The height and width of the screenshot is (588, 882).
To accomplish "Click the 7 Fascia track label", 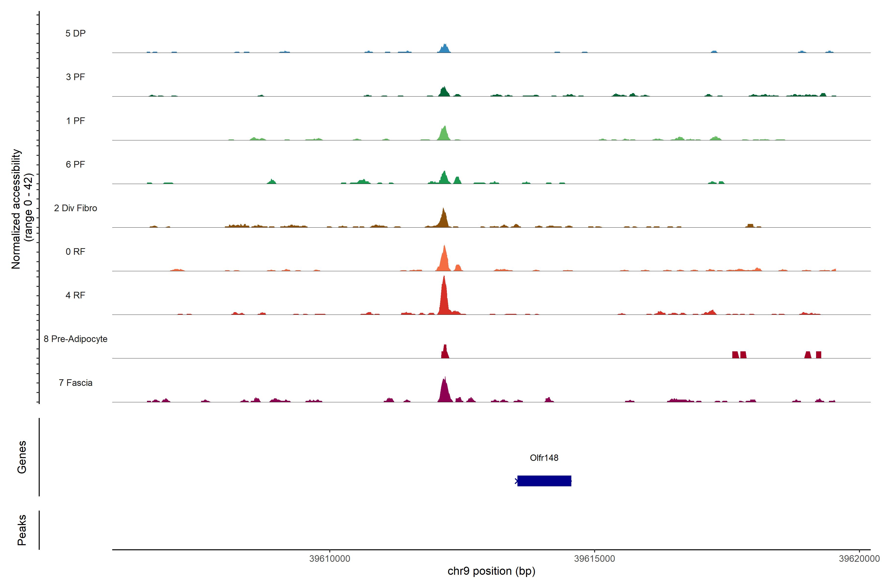I will pos(75,382).
